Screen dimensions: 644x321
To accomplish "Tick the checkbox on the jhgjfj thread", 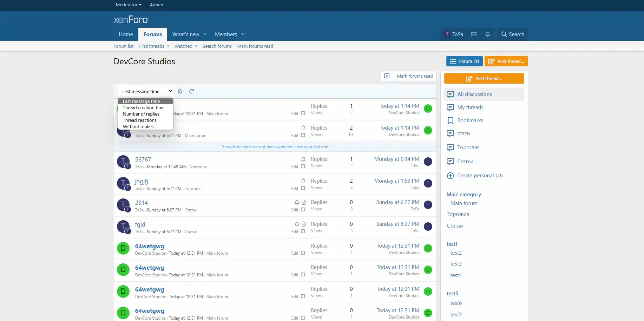I will pyautogui.click(x=303, y=188).
